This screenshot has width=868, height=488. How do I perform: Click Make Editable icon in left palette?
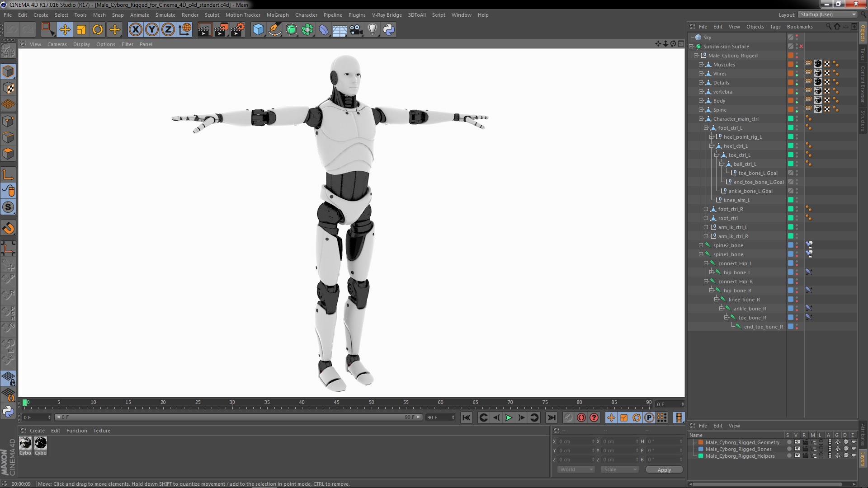pyautogui.click(x=8, y=51)
